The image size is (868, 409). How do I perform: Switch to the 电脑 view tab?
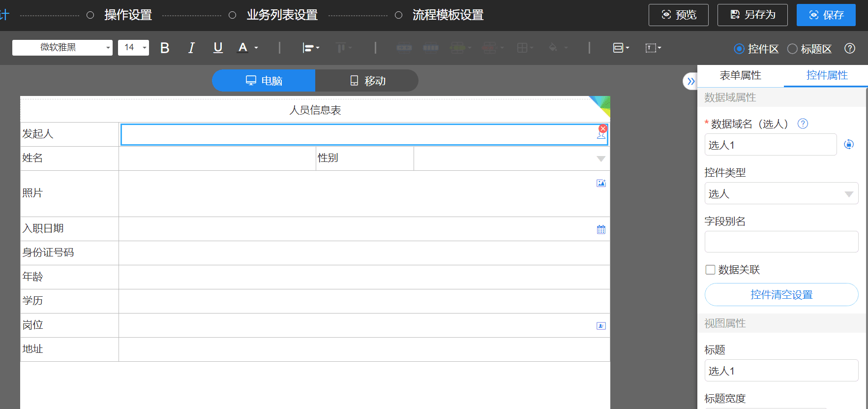[264, 80]
